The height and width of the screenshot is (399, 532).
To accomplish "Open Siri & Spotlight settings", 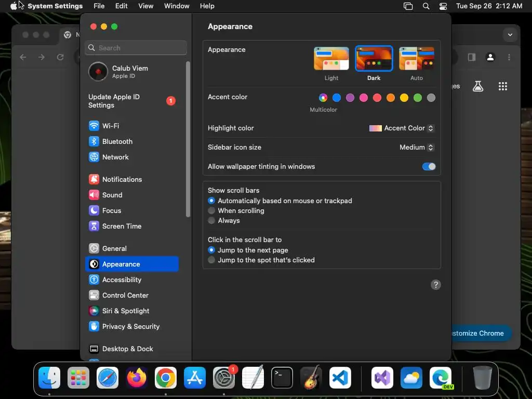I will point(131,311).
